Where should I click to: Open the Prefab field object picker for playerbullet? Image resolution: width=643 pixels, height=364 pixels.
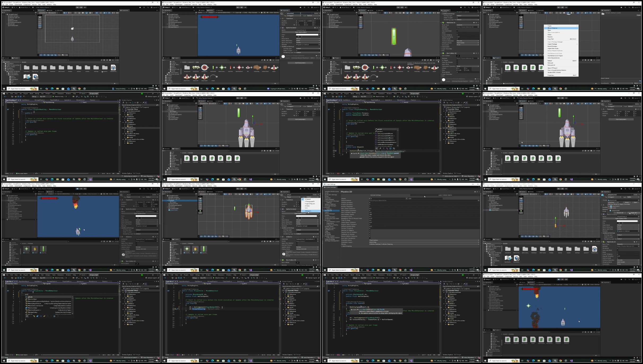(639, 200)
